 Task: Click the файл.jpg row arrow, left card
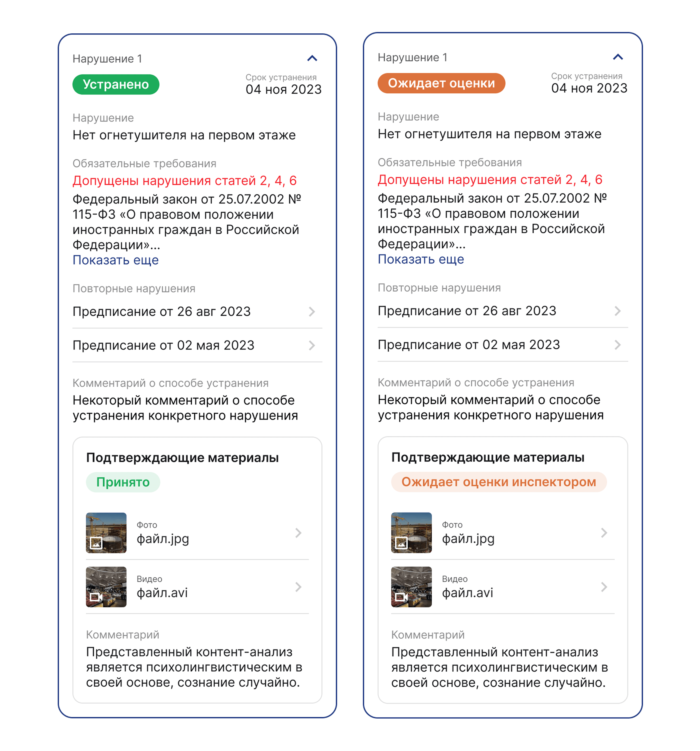click(298, 533)
